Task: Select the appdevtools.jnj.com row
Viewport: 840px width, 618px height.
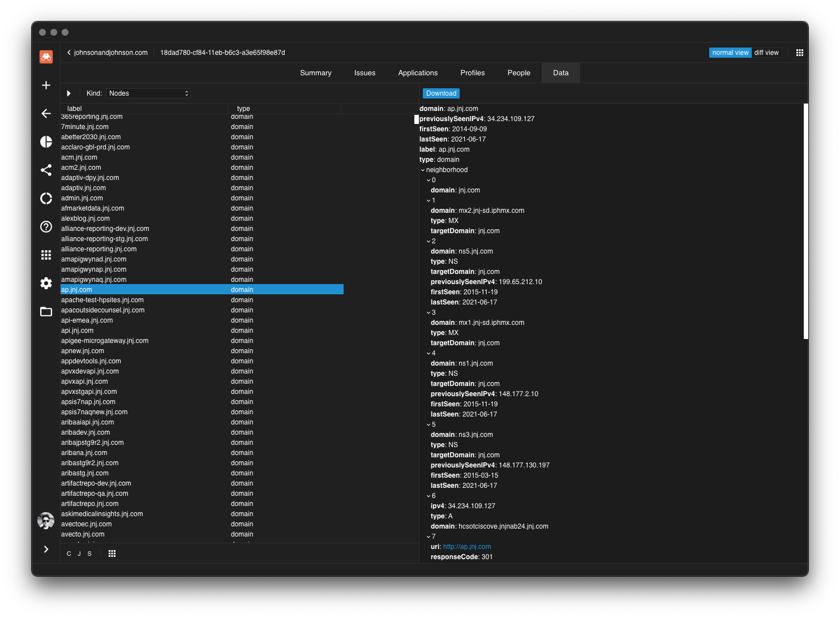Action: click(x=202, y=361)
